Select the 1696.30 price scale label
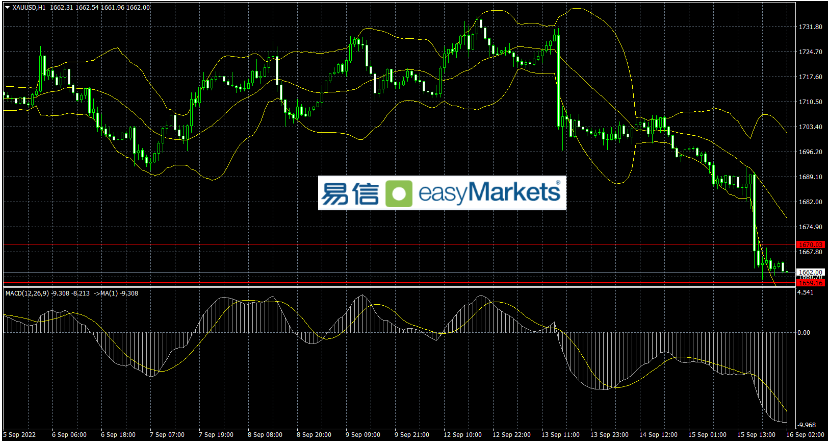This screenshot has height=444, width=831. pyautogui.click(x=810, y=152)
